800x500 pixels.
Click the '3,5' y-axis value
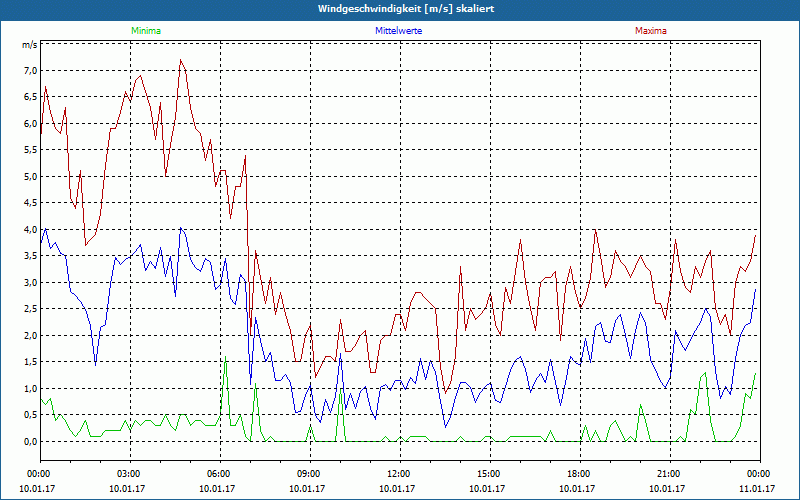[x=31, y=256]
